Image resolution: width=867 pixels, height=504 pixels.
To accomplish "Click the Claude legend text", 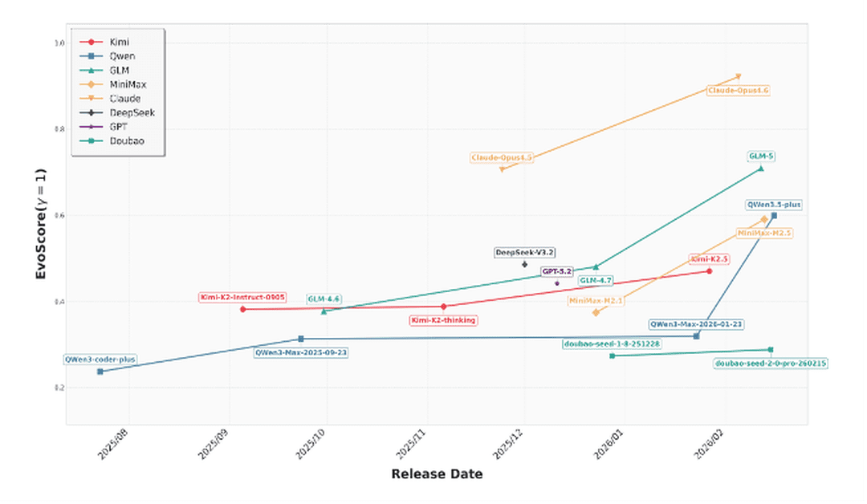I will tap(124, 99).
